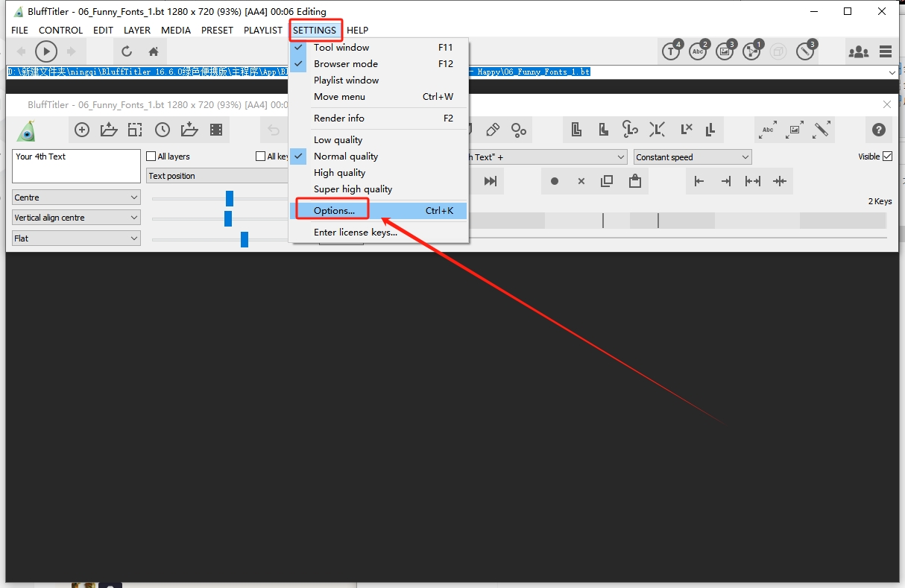The image size is (905, 588).
Task: Open the FILE menu
Action: [x=20, y=30]
